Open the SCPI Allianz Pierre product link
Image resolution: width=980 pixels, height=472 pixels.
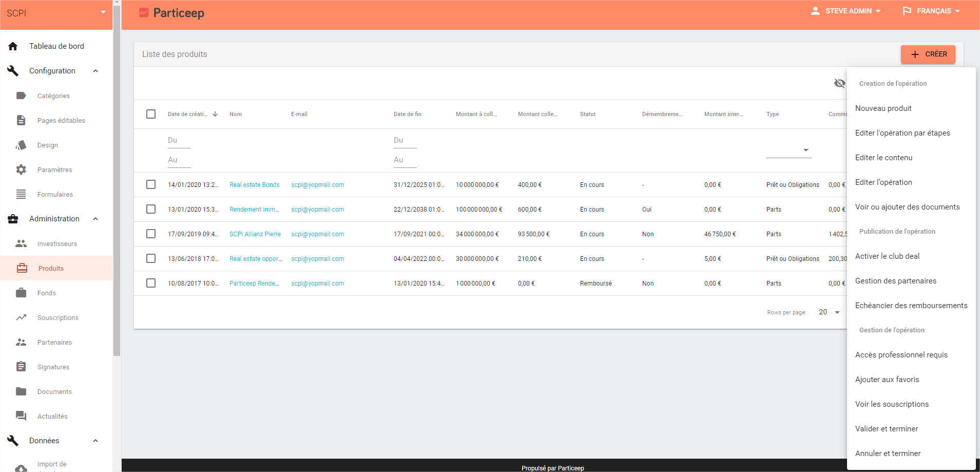click(x=255, y=234)
